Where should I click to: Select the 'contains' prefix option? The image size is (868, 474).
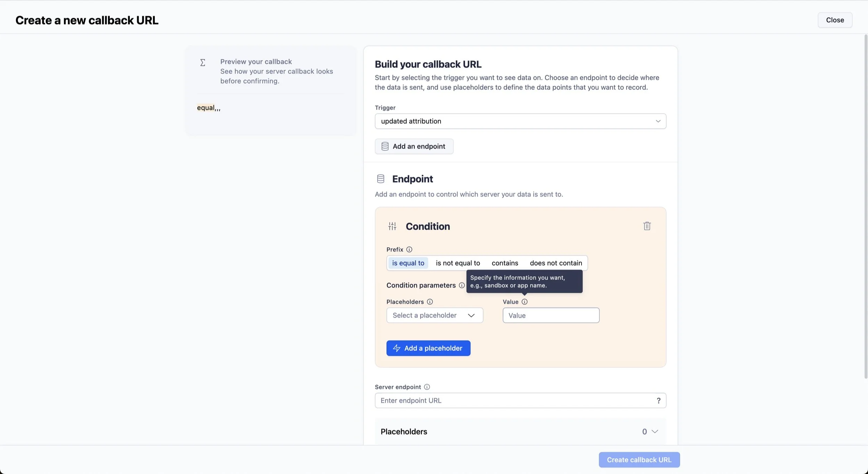tap(504, 263)
